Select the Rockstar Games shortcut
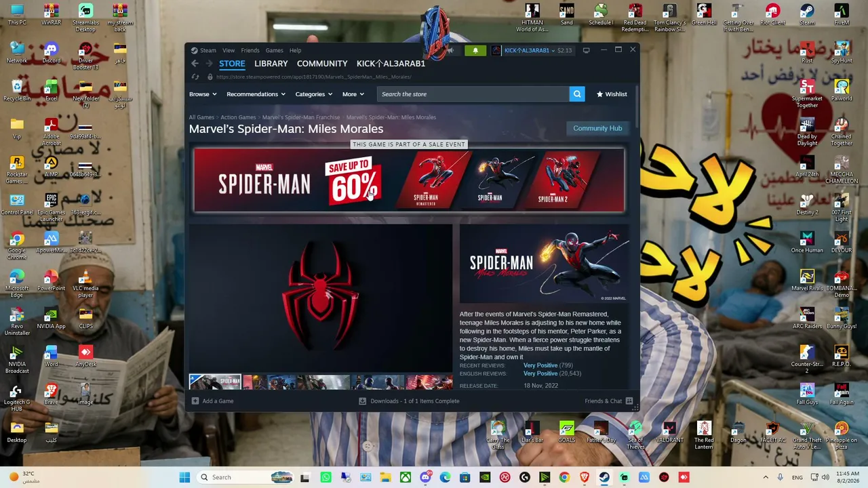Viewport: 868px width, 488px height. coord(17,169)
